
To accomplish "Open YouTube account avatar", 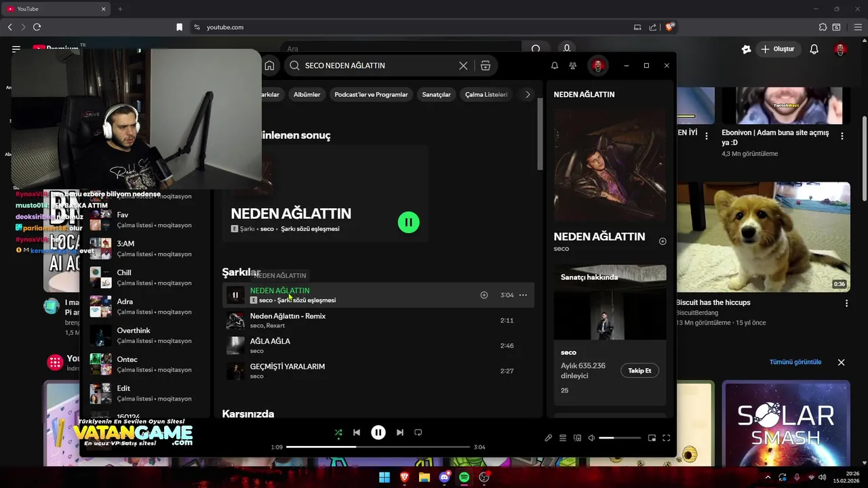I will 840,49.
